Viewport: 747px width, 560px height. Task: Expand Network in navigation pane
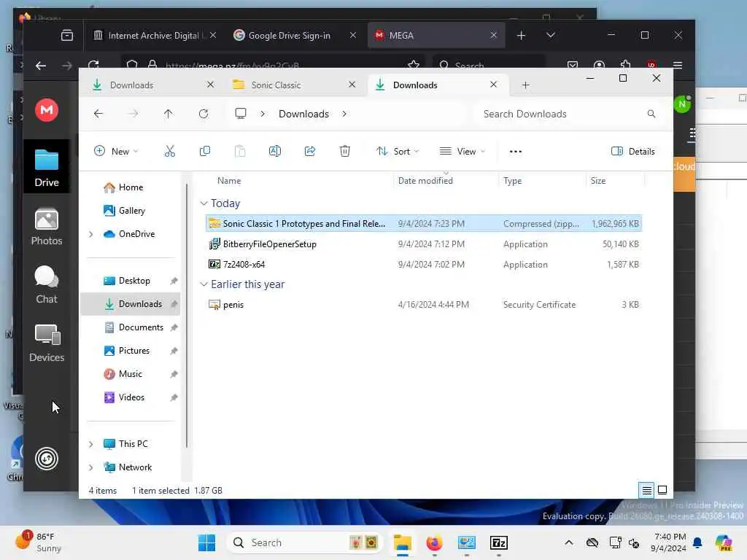pyautogui.click(x=91, y=467)
